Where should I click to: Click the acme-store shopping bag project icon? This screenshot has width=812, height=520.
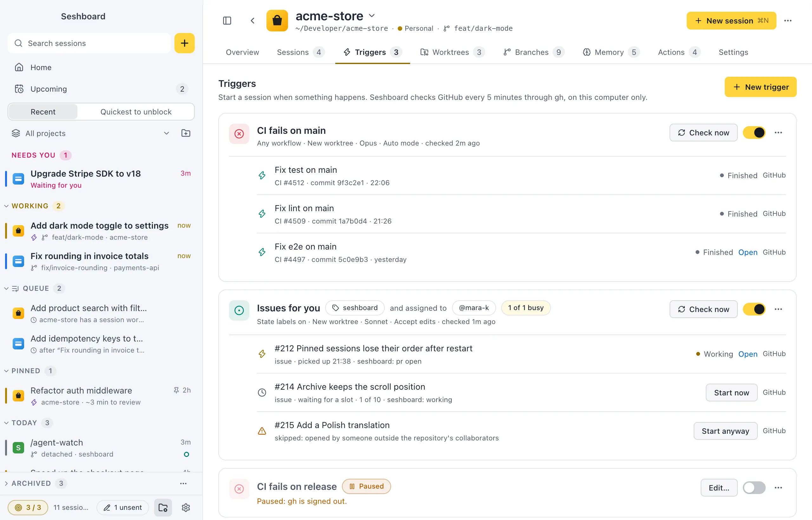click(x=277, y=21)
